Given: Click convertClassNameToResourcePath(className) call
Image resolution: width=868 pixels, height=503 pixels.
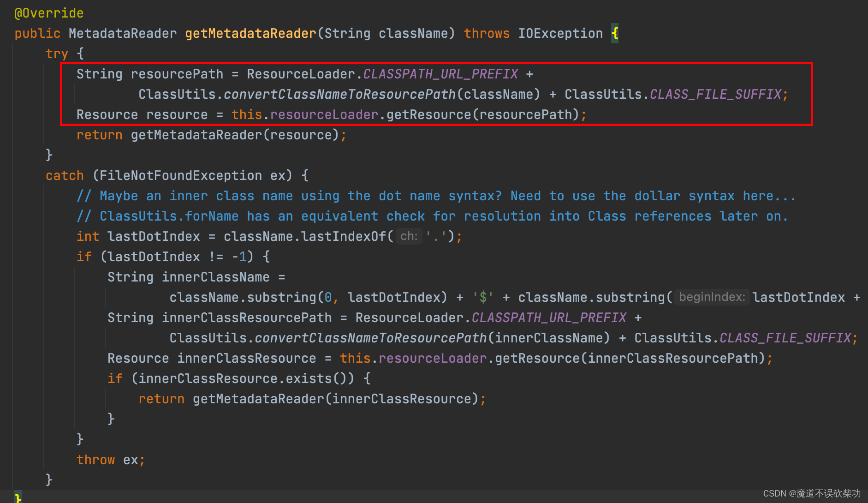Looking at the screenshot, I should [381, 94].
